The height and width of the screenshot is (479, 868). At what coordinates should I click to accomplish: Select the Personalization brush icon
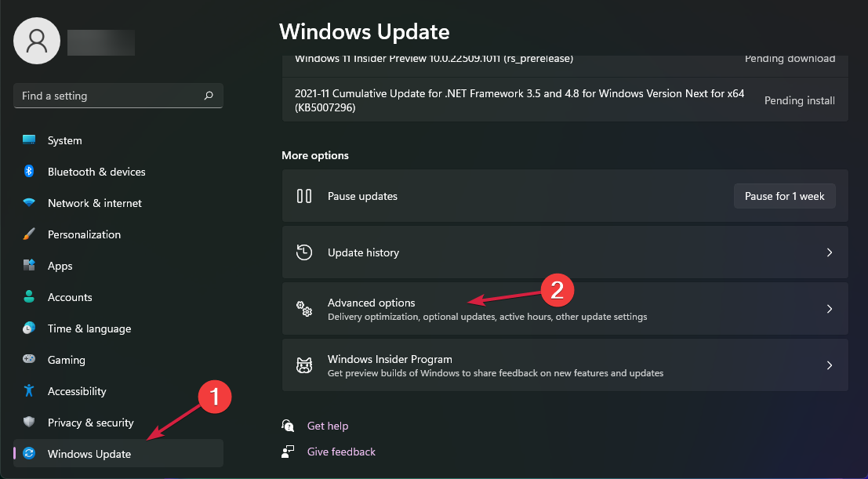[29, 234]
